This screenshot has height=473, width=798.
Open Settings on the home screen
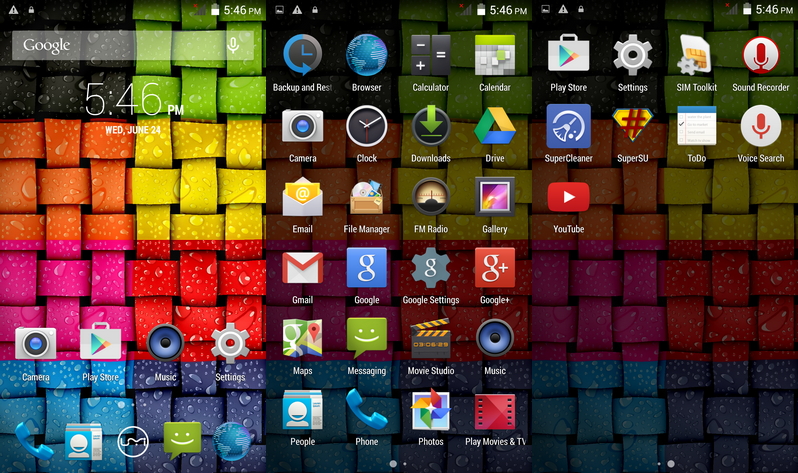tap(230, 343)
